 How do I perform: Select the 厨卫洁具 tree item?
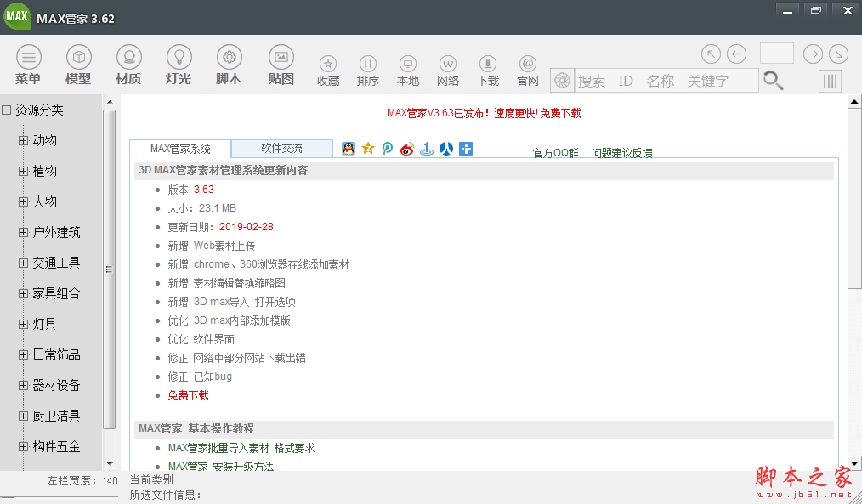56,416
